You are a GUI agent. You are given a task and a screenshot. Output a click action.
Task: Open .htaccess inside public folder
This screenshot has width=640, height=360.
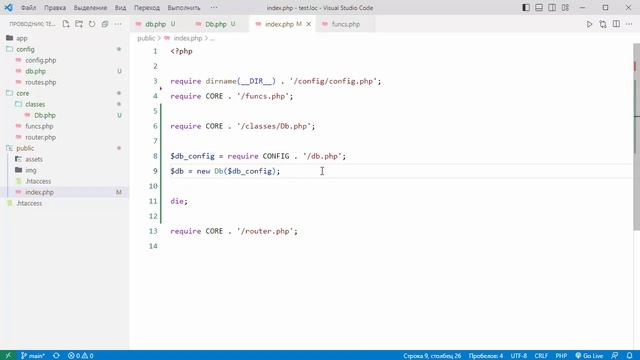(38, 181)
